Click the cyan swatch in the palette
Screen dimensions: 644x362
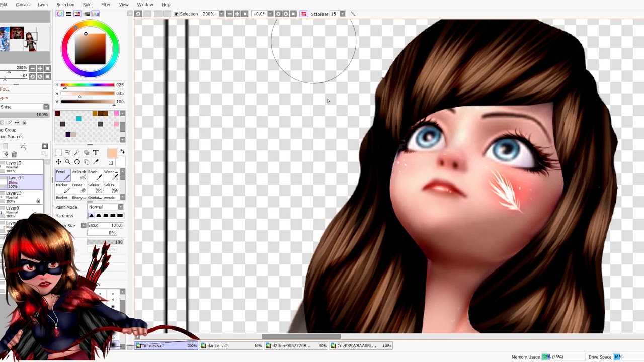(x=78, y=119)
